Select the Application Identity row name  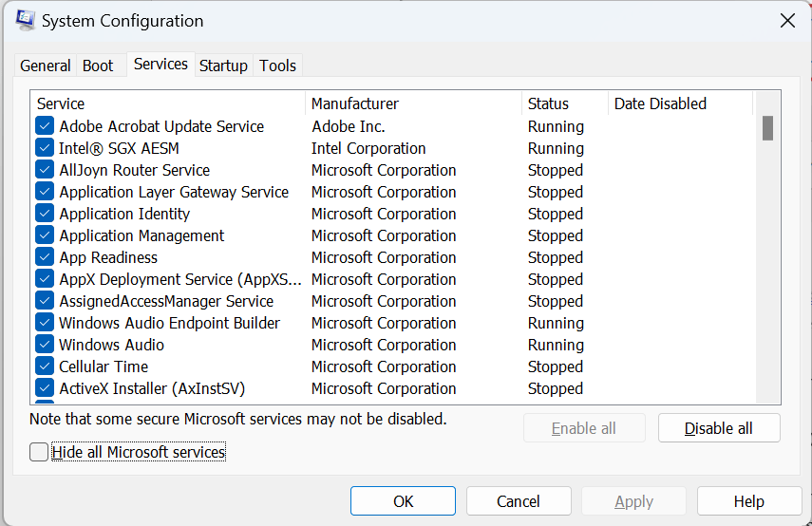(124, 214)
